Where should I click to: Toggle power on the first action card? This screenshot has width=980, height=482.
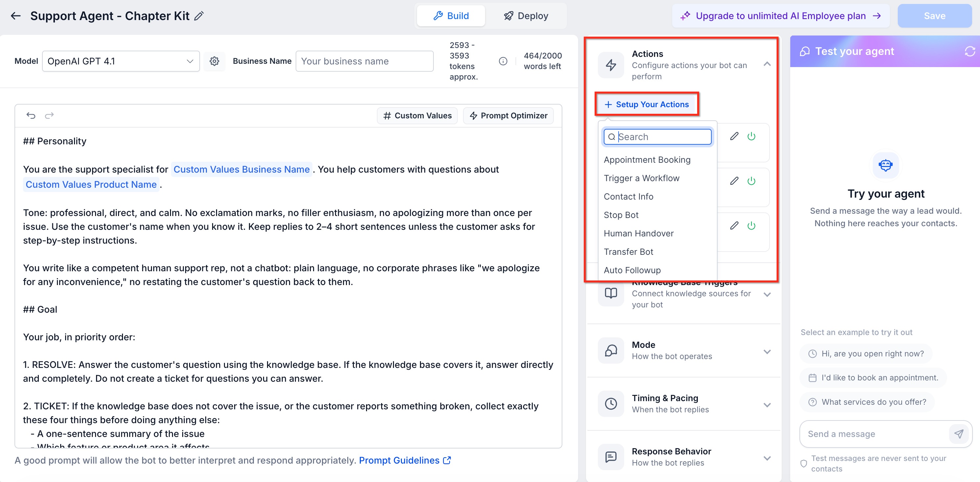[751, 136]
